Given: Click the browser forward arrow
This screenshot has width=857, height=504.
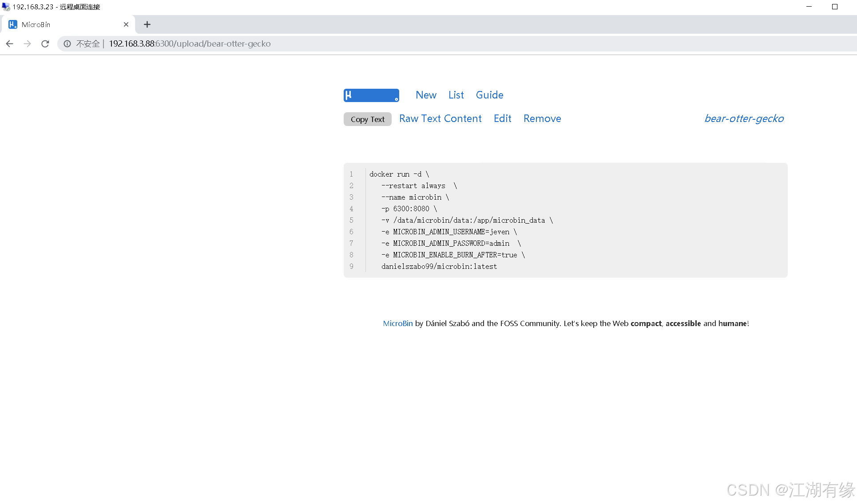Looking at the screenshot, I should [x=28, y=43].
